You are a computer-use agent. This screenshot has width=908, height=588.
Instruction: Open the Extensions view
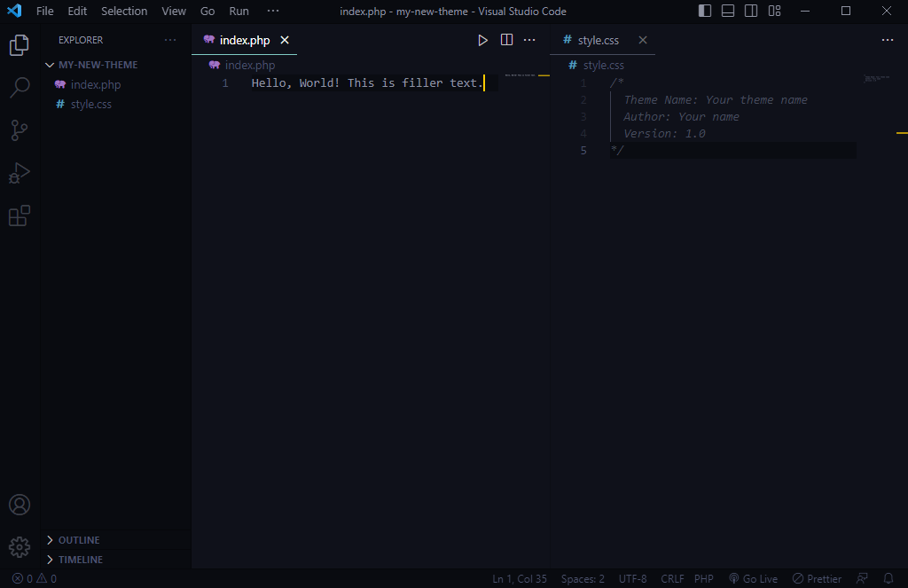pos(20,216)
